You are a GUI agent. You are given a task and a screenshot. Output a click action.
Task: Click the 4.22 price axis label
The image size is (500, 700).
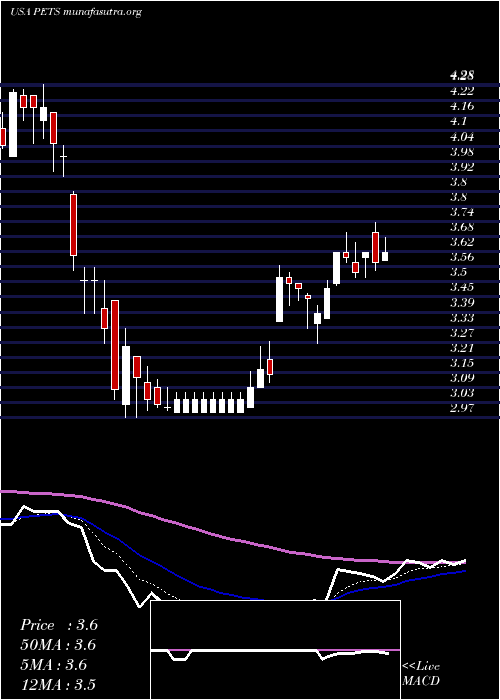click(461, 91)
